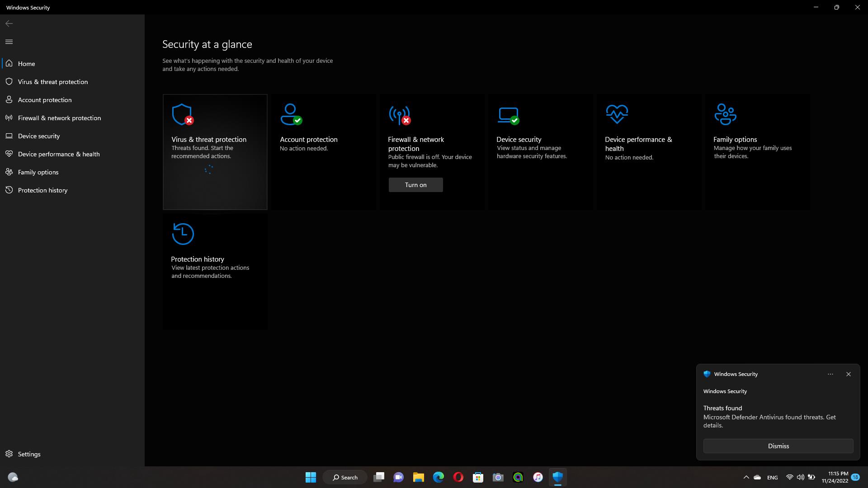
Task: Click the Settings gear in the sidebar
Action: (x=9, y=454)
